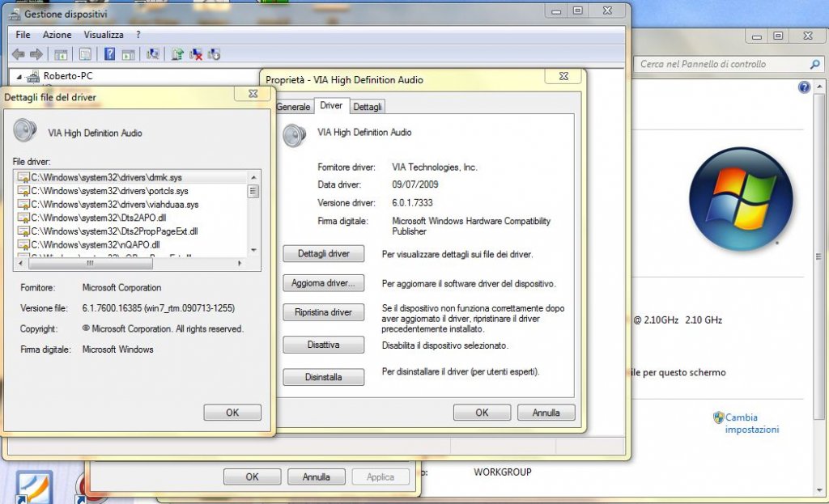The width and height of the screenshot is (829, 504).
Task: Close the Dettagli file del driver dialog
Action: click(x=253, y=94)
